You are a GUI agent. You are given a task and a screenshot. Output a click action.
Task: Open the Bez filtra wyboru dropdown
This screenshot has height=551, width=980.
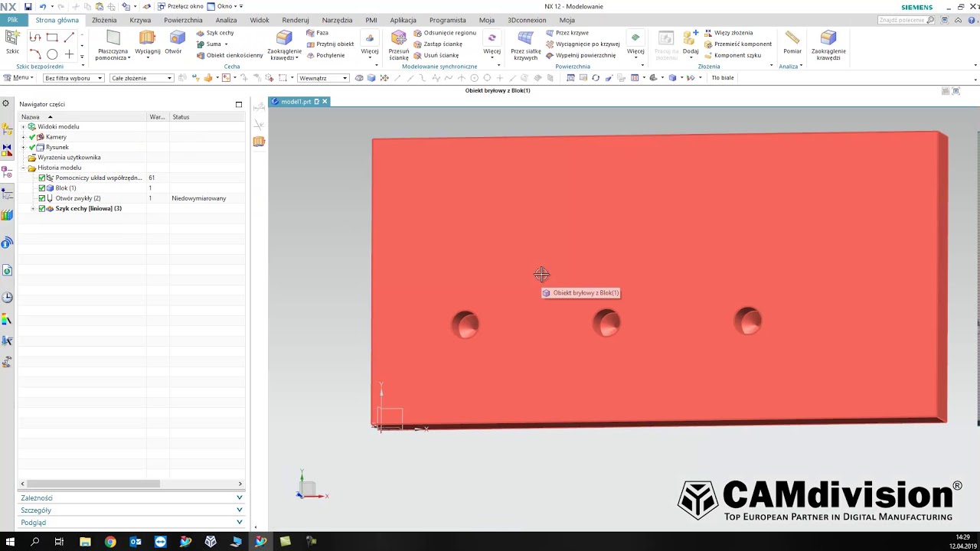[x=73, y=78]
